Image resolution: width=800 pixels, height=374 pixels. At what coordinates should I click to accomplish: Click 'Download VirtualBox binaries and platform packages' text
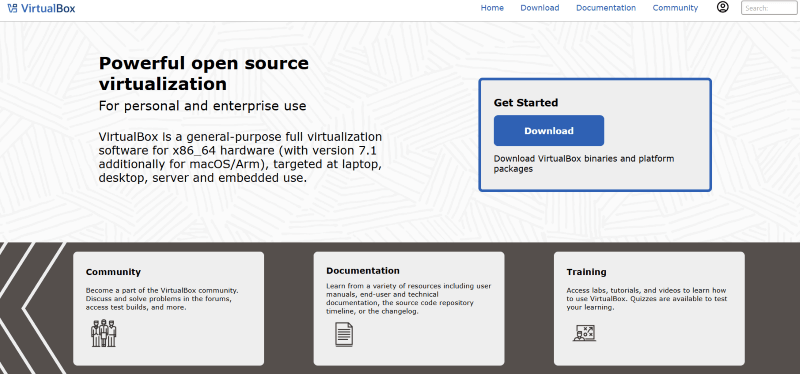[x=584, y=164]
